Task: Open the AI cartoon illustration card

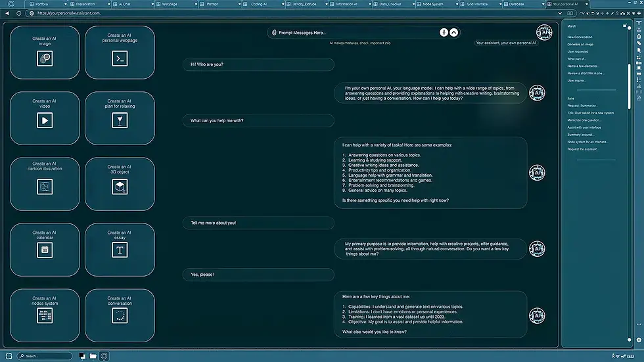Action: 45,184
